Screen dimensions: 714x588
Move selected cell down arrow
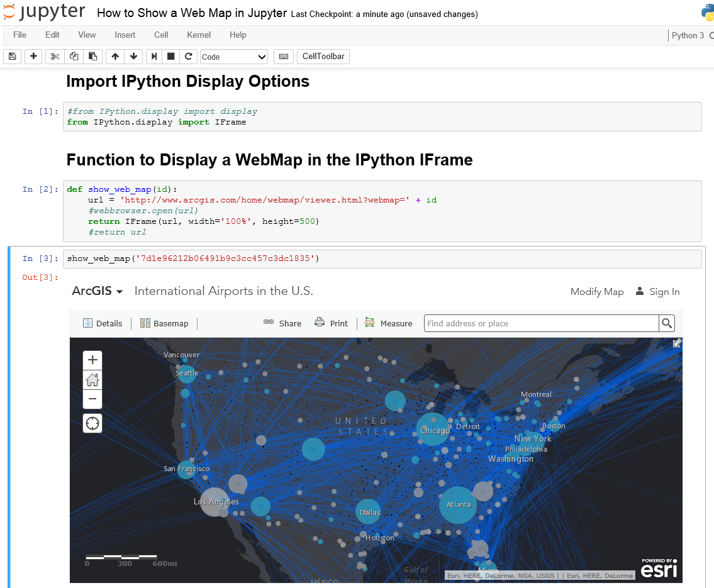click(133, 57)
